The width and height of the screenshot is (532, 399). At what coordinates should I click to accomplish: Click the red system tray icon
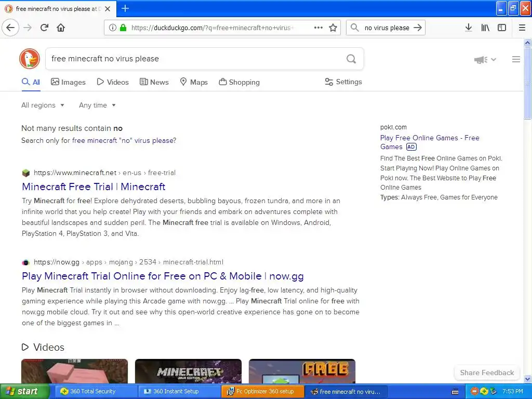(x=474, y=392)
